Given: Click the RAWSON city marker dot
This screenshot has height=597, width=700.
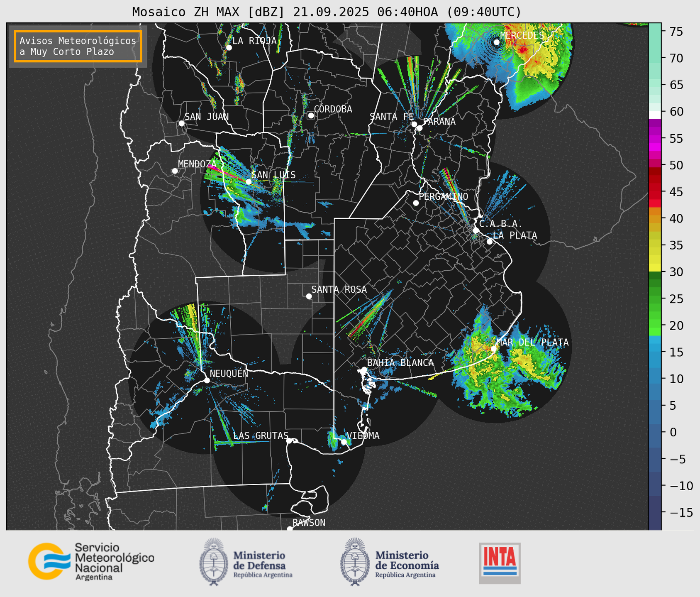Looking at the screenshot, I should [x=290, y=529].
